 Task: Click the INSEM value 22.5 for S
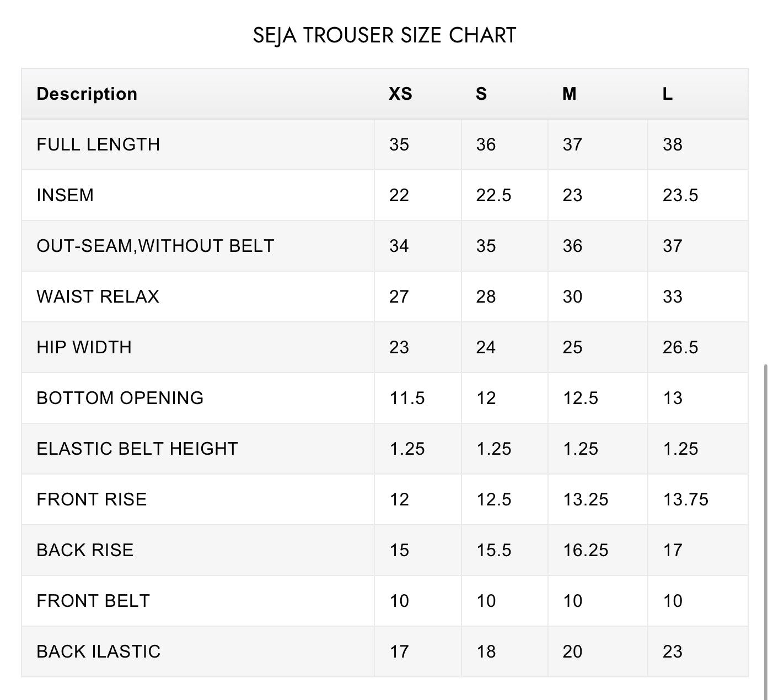pos(493,195)
